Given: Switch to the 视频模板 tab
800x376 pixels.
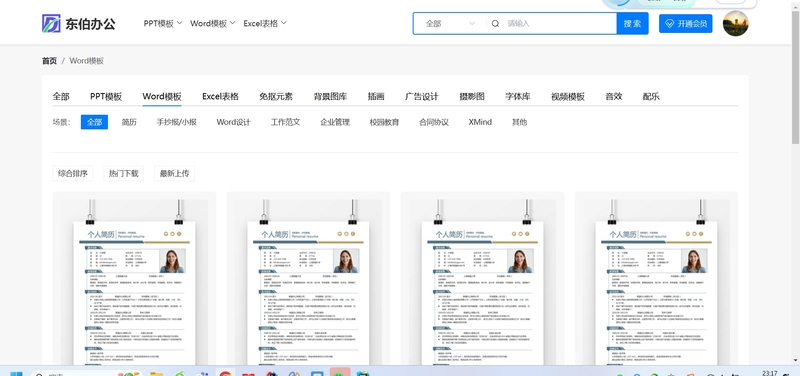Looking at the screenshot, I should [568, 96].
